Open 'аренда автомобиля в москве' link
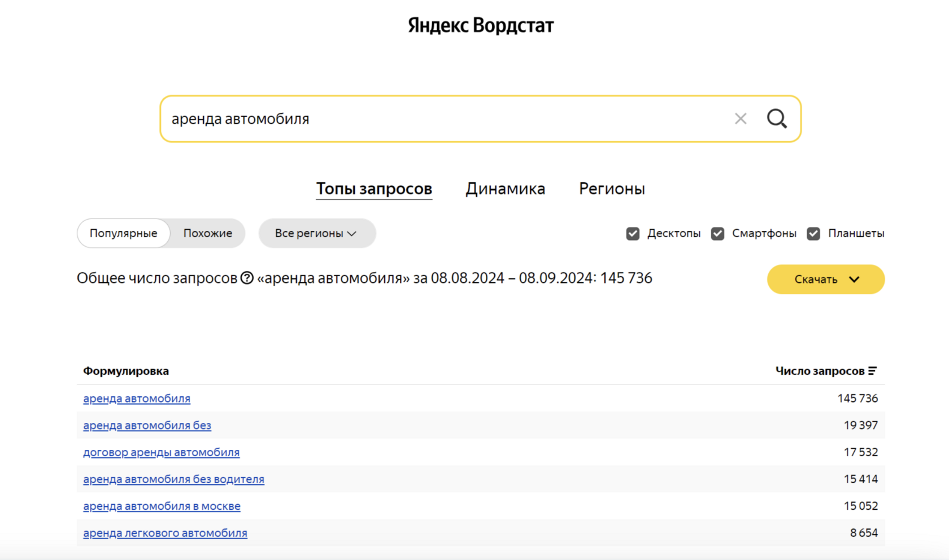Viewport: 949px width, 560px height. [162, 506]
